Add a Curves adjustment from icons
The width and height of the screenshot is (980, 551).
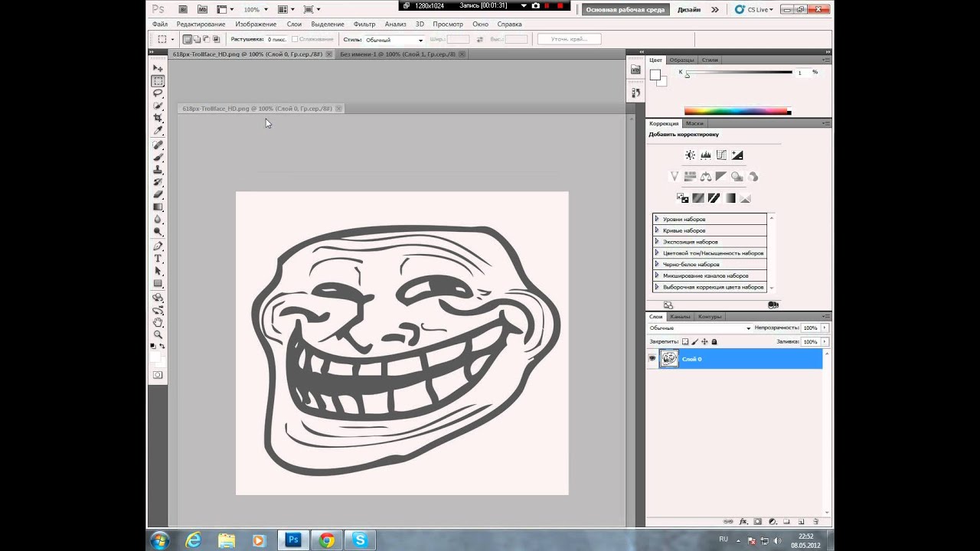point(721,155)
